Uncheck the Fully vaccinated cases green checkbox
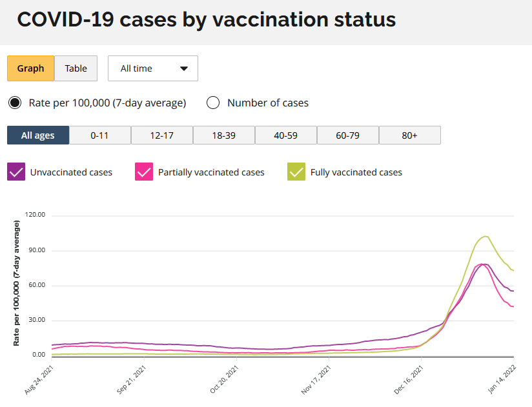 (x=296, y=172)
